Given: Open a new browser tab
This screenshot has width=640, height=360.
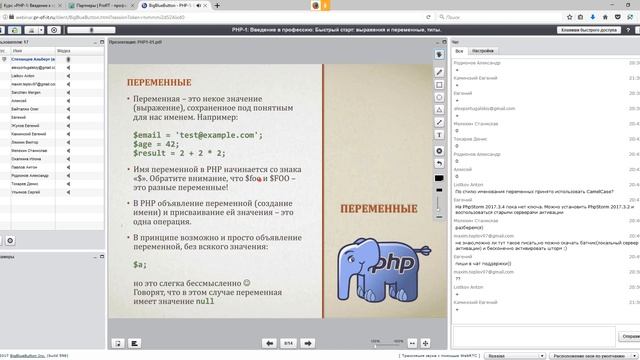Looking at the screenshot, I should point(217,6).
